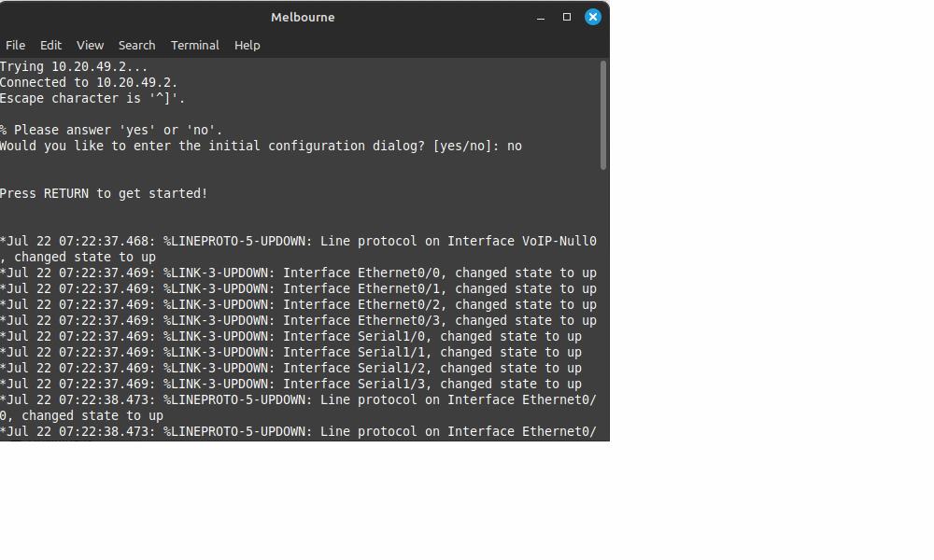Open the Terminal menu
The height and width of the screenshot is (560, 934).
tap(194, 45)
